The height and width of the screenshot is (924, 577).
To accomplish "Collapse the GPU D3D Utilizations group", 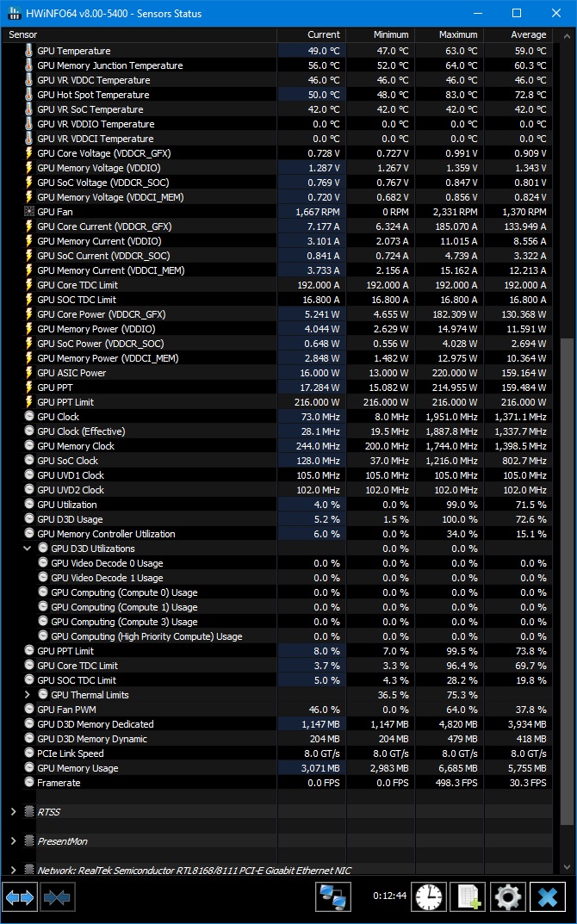I will point(27,548).
